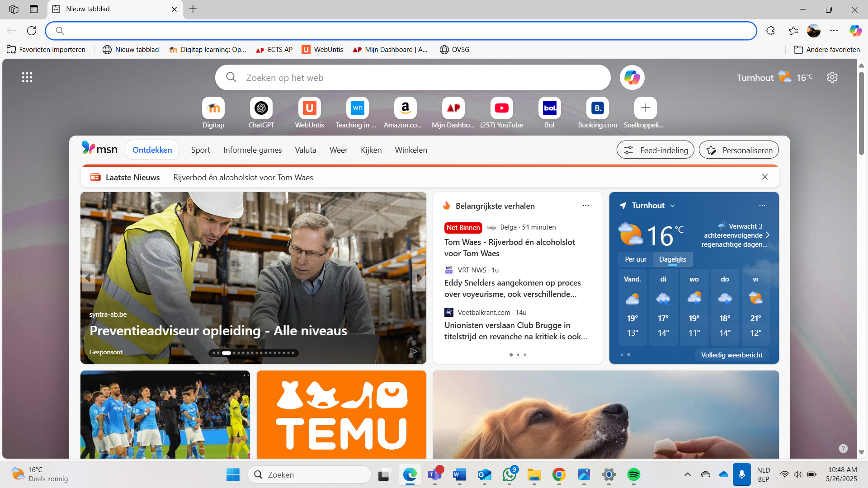This screenshot has height=488, width=868.
Task: Show hidden system tray icons
Action: [x=688, y=474]
